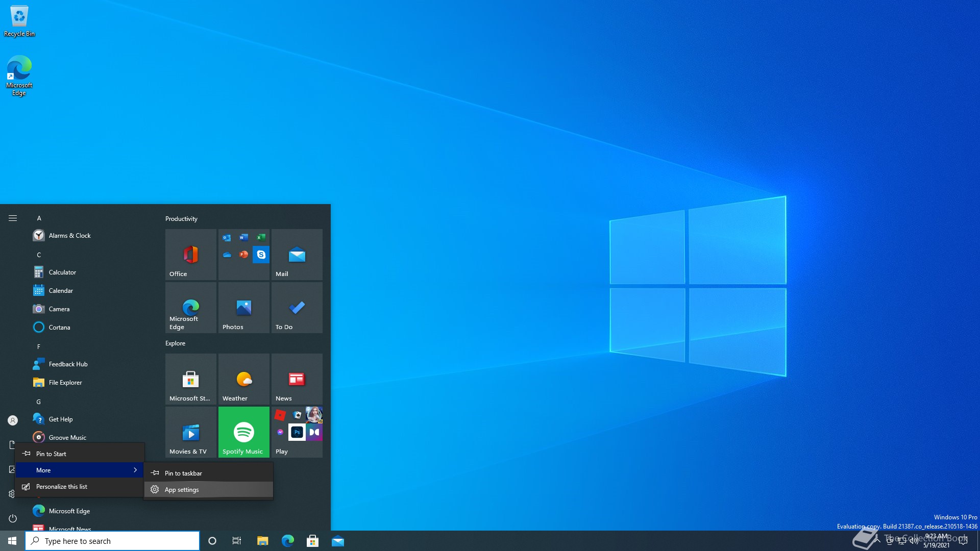
Task: Expand the More submenu entry
Action: (80, 470)
